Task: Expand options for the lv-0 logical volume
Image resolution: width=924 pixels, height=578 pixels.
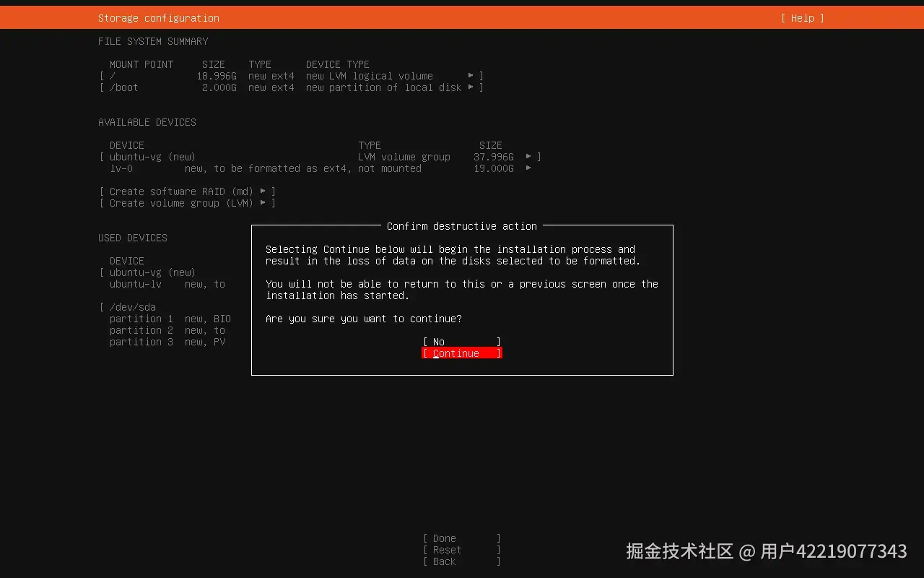Action: click(528, 168)
